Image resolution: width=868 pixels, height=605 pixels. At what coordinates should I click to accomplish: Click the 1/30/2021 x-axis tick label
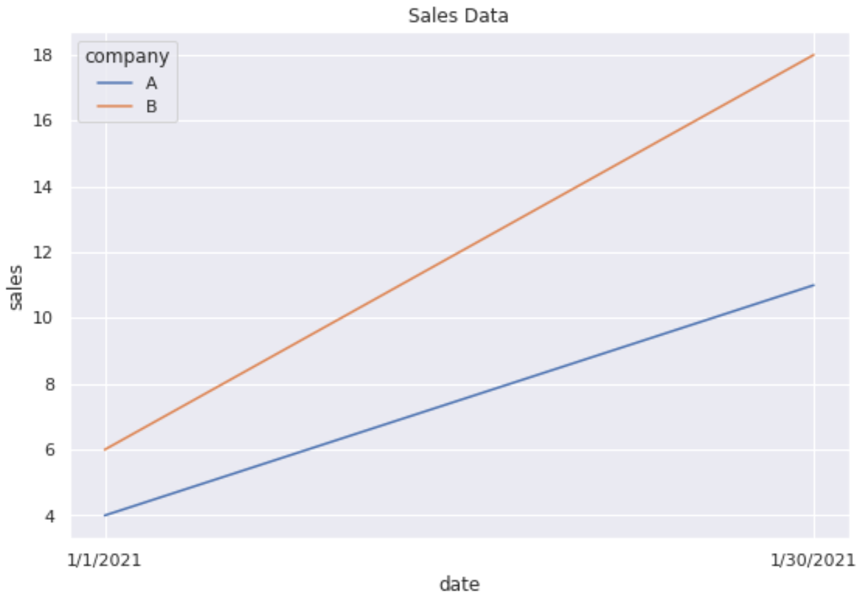(814, 560)
